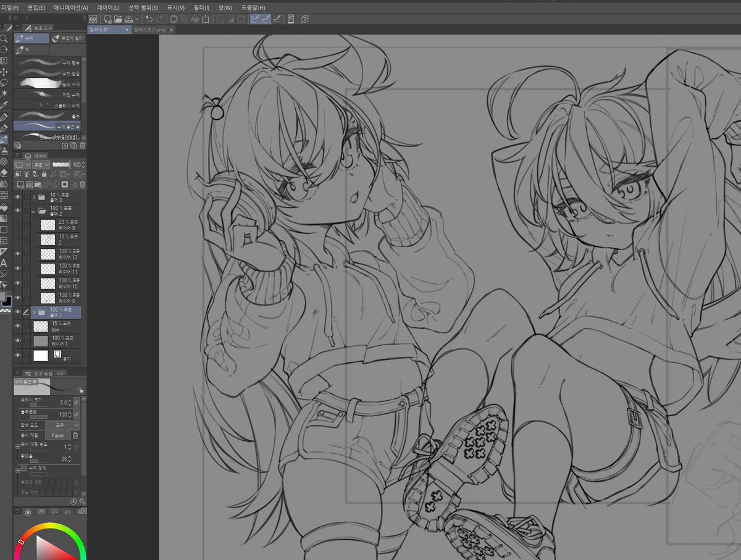Select the 습식 수채 brush

click(x=47, y=84)
